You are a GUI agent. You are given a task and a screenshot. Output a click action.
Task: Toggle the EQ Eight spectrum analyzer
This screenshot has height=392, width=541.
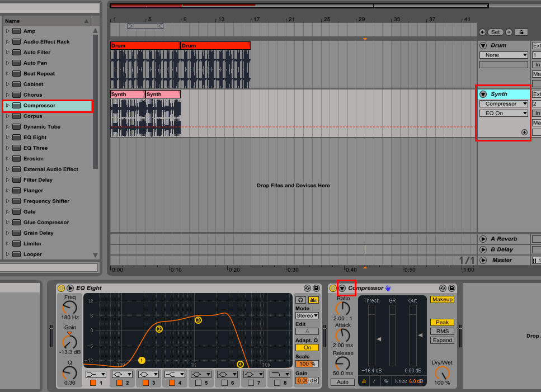pos(313,300)
